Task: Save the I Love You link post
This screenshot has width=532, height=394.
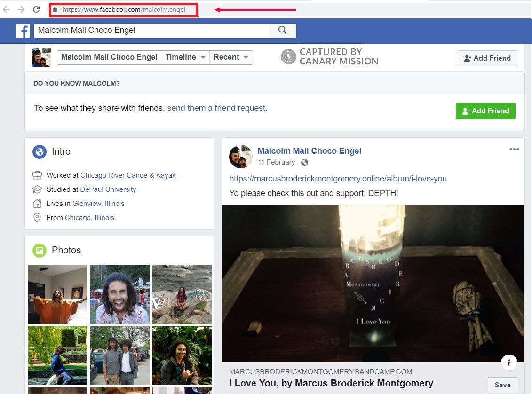Action: pyautogui.click(x=502, y=385)
